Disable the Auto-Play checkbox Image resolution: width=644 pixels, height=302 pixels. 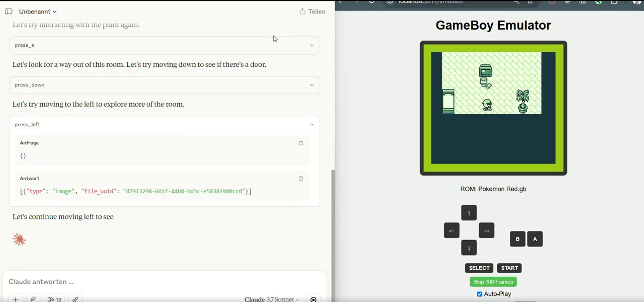480,294
